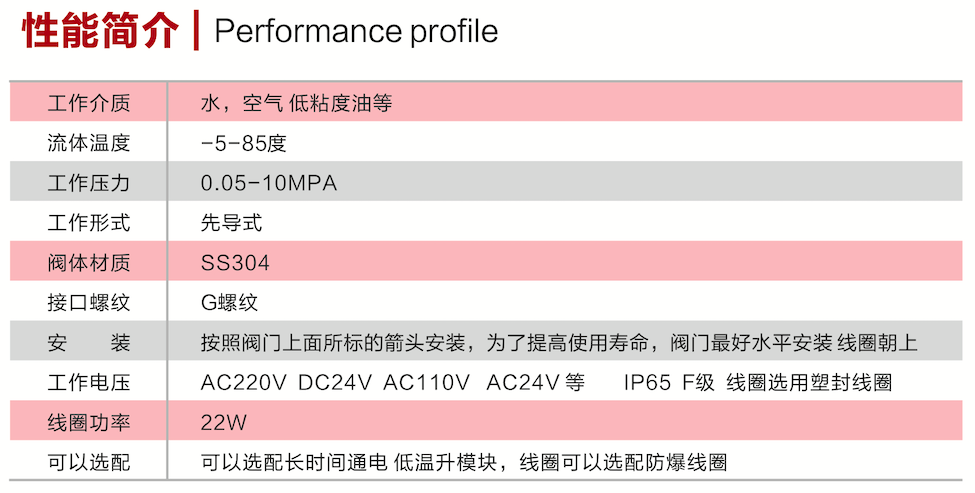This screenshot has width=975, height=493.
Task: Click the 0.05-10MPA pressure value
Action: click(x=268, y=183)
